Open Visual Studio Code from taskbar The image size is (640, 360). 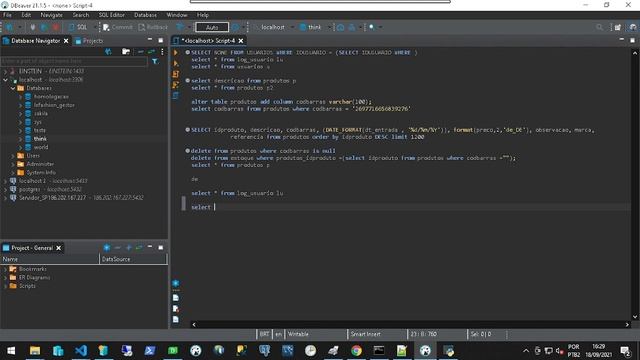tap(81, 351)
